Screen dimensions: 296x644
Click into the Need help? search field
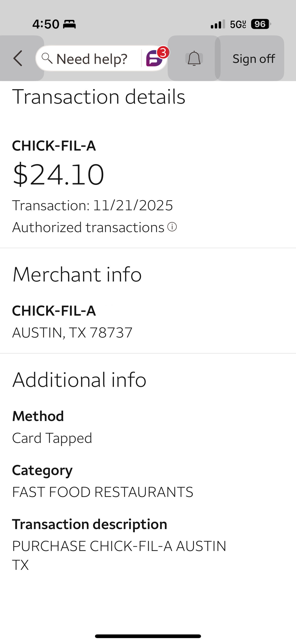92,59
